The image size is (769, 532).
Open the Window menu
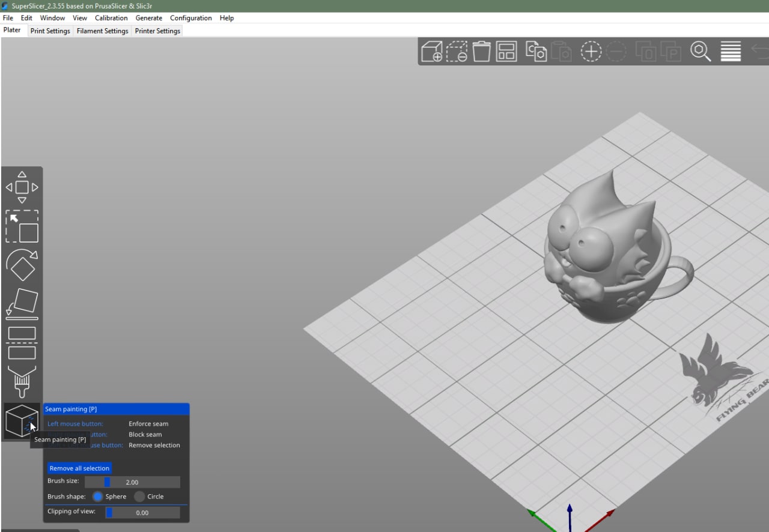coord(53,18)
